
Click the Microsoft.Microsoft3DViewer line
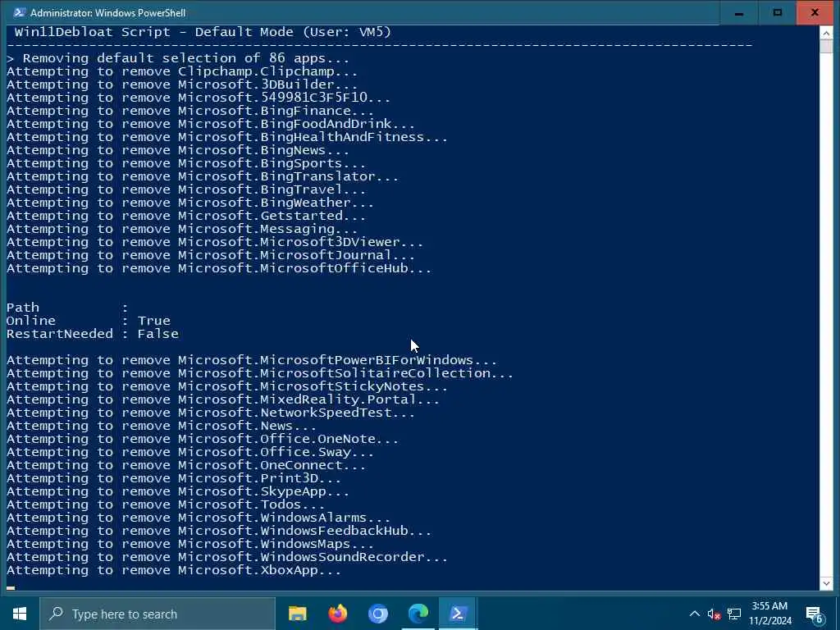(x=215, y=242)
